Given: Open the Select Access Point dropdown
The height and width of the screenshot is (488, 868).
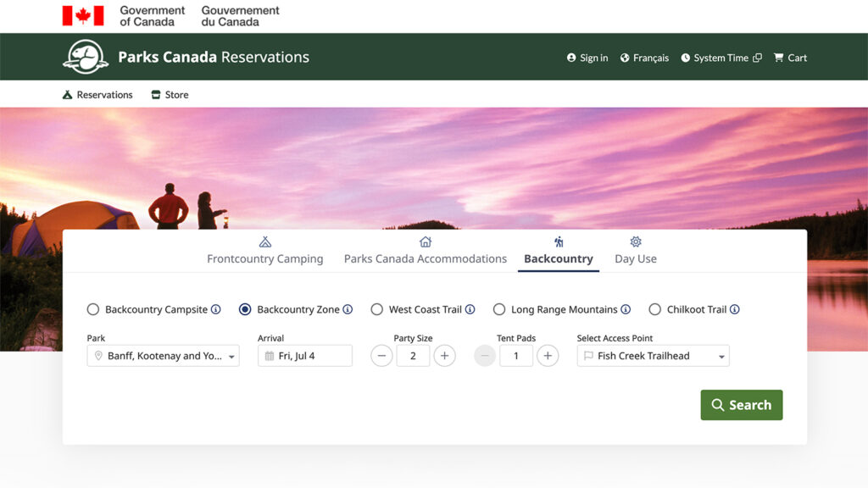Looking at the screenshot, I should point(652,356).
